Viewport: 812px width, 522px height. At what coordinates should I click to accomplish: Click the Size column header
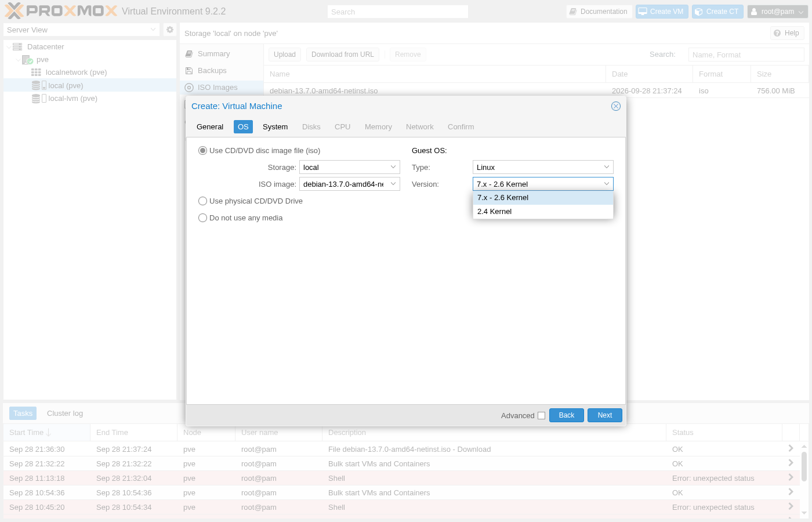coord(780,74)
